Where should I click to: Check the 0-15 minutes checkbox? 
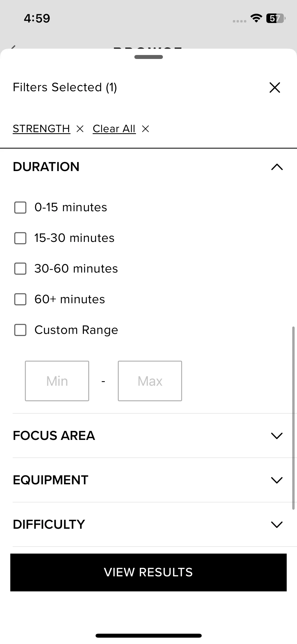(20, 208)
